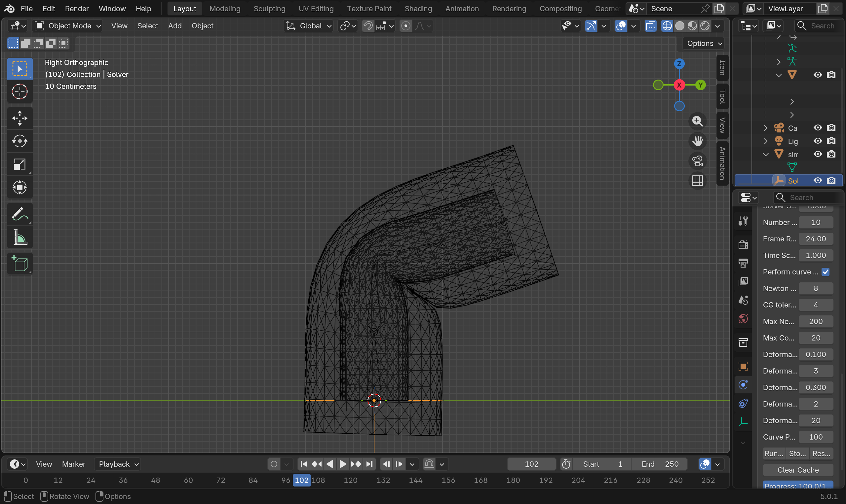Click the Clear Cache button
Image resolution: width=846 pixels, height=504 pixels.
pos(798,470)
